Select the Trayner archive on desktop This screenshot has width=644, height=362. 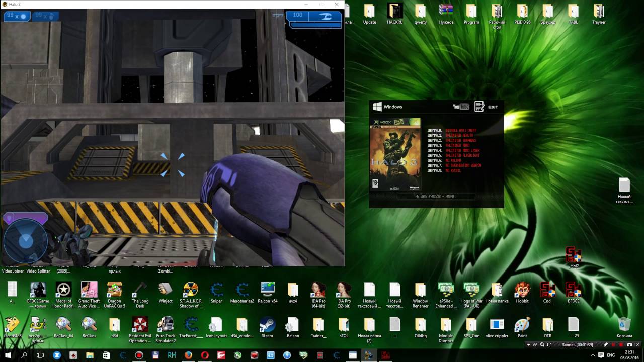[x=599, y=14]
